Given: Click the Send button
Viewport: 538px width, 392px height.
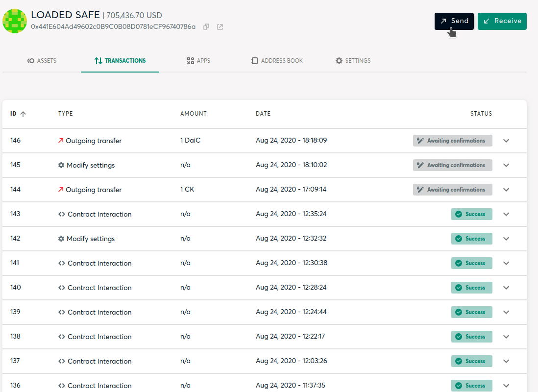Looking at the screenshot, I should pyautogui.click(x=454, y=21).
